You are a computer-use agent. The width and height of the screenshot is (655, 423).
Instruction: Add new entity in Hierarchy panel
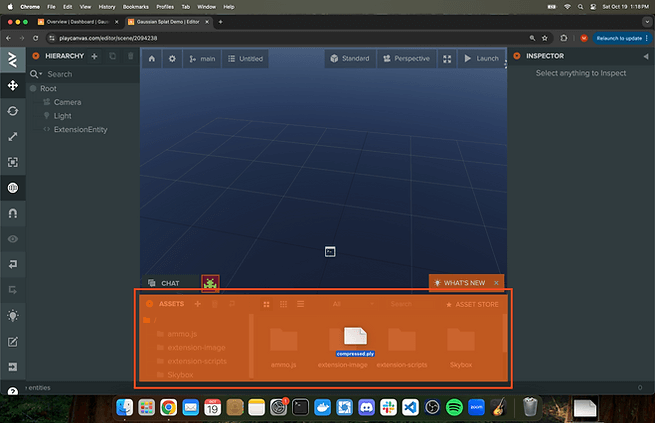(x=94, y=56)
